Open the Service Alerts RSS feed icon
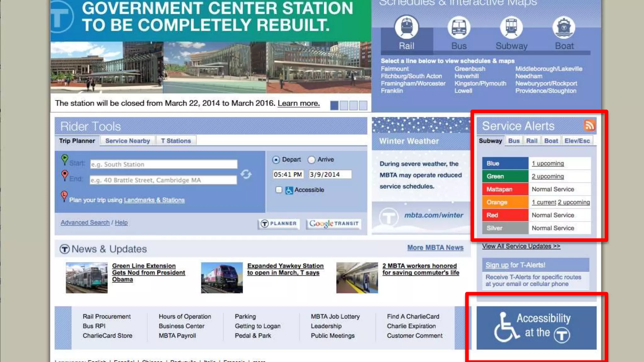The height and width of the screenshot is (362, 644). [589, 125]
